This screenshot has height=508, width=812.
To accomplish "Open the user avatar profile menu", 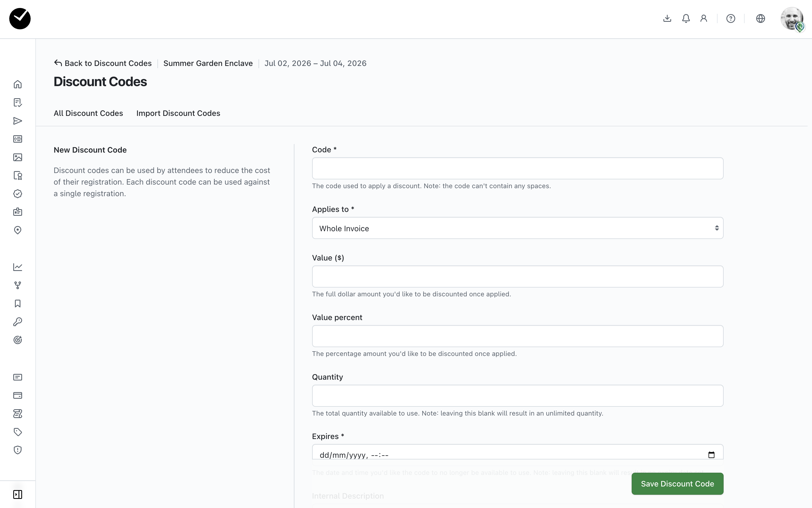I will point(792,18).
